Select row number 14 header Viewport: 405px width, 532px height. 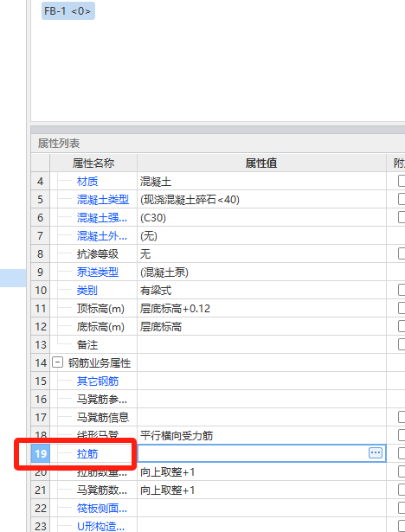[41, 362]
